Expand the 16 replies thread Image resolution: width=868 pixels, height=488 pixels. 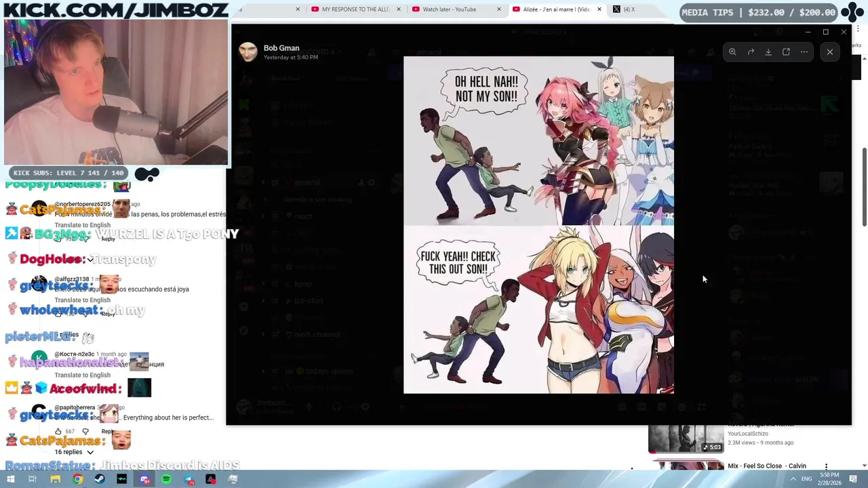(x=74, y=452)
